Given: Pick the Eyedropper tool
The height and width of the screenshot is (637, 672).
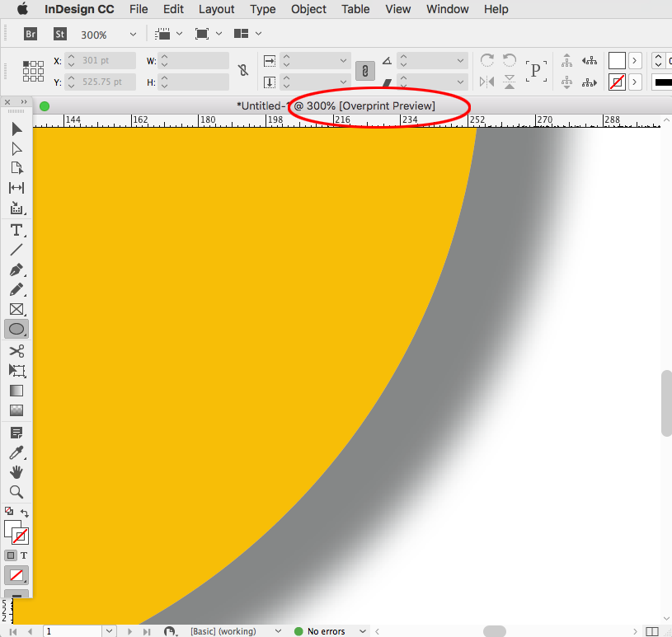Looking at the screenshot, I should [16, 452].
